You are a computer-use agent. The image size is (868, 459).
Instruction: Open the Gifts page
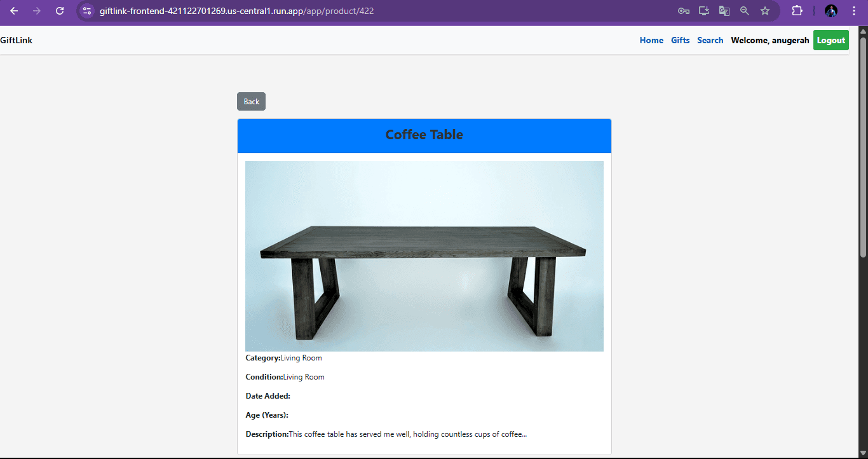(680, 40)
